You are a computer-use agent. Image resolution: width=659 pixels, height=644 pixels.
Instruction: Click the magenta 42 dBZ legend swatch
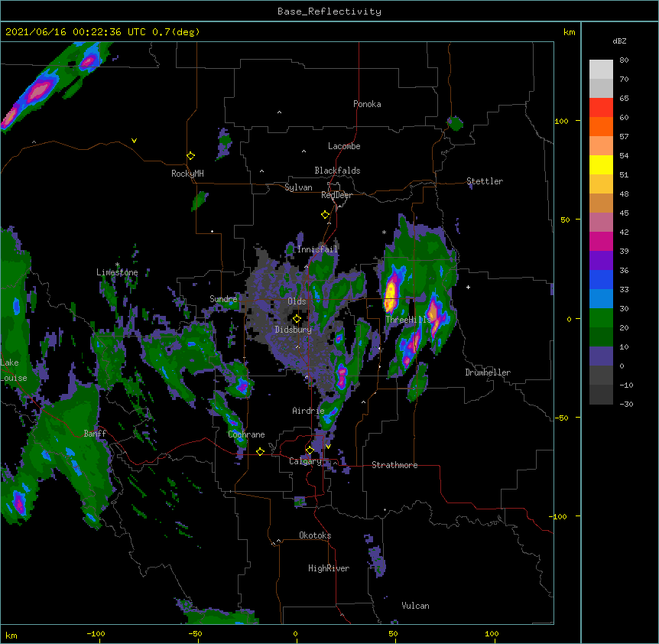[x=601, y=241]
